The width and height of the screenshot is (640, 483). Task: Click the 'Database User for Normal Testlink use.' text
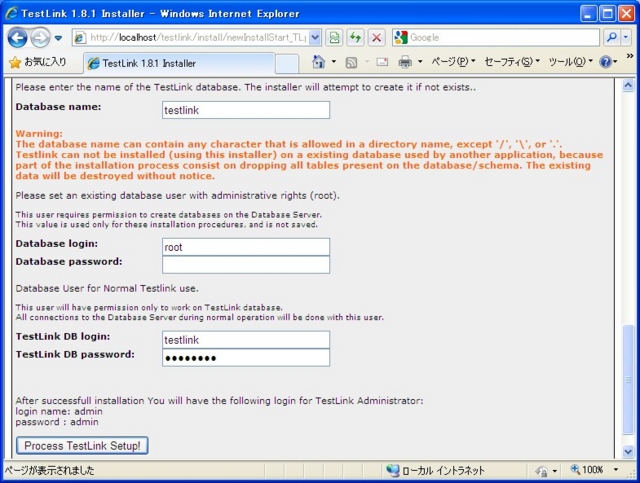pyautogui.click(x=107, y=289)
